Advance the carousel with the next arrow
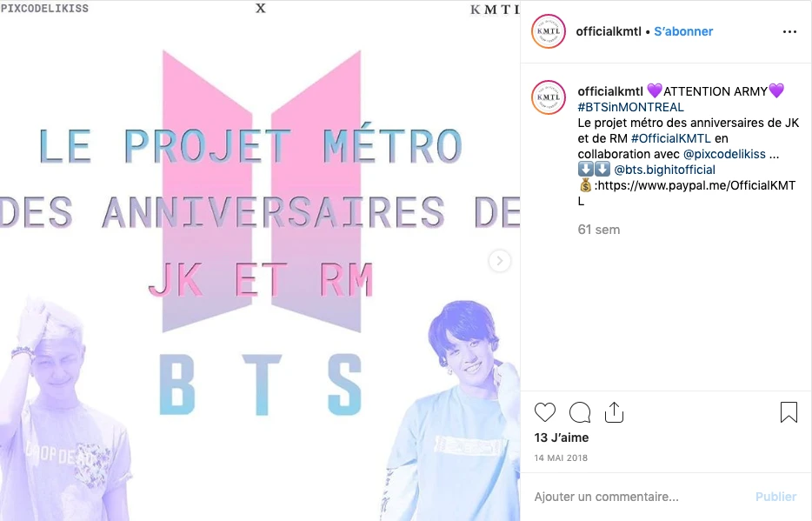Screen dimensions: 812x521 coord(499,261)
